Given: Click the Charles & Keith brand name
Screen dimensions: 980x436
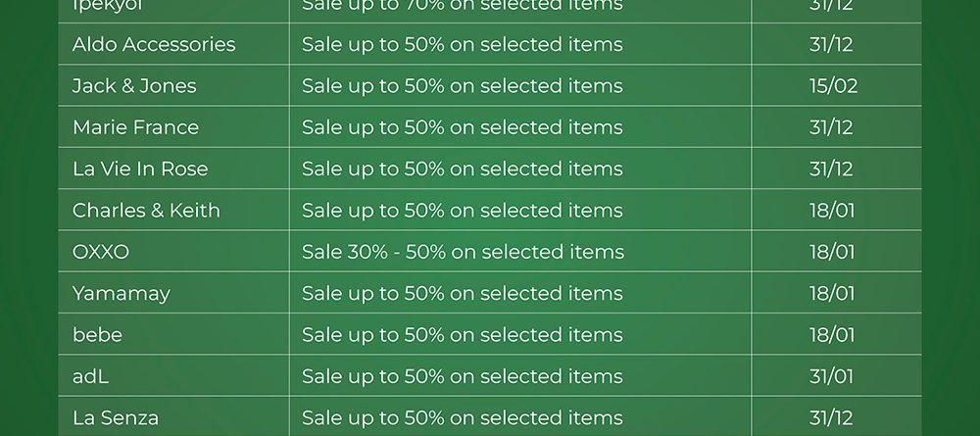Looking at the screenshot, I should [x=146, y=211].
